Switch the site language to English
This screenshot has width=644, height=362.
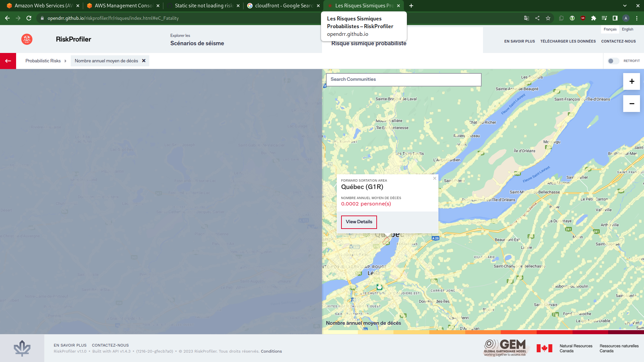(628, 29)
